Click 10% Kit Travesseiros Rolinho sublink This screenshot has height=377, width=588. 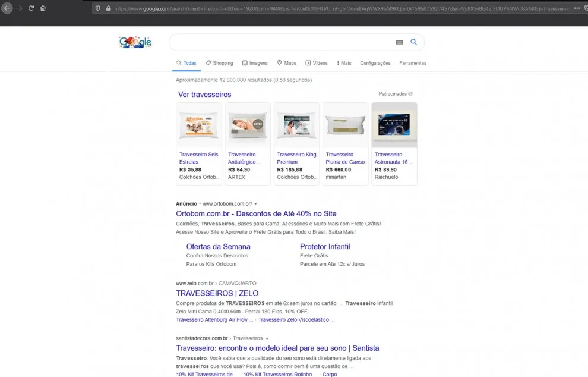click(x=280, y=375)
